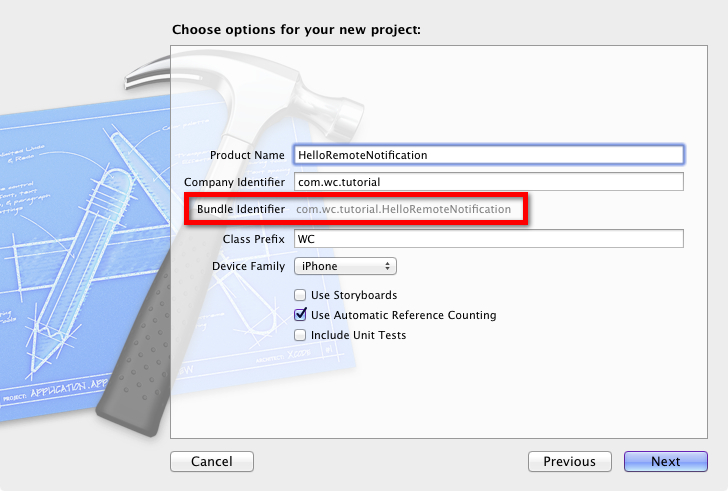Open the Device Family dropdown
This screenshot has height=491, width=728.
(x=345, y=267)
